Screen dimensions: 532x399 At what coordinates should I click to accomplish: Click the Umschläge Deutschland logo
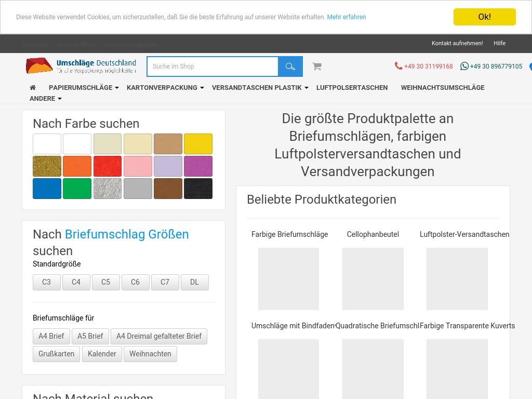(81, 66)
